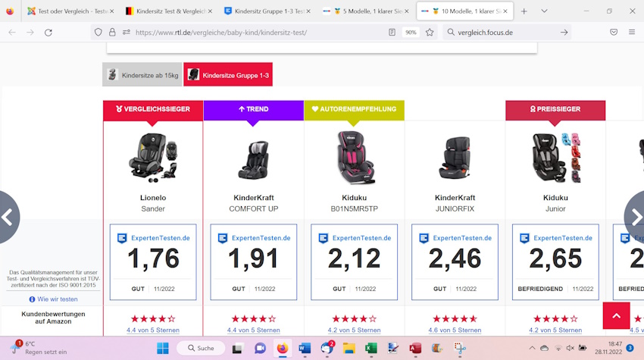Switch to '5 Modelle, 1 klarer Sieger' tab
This screenshot has height=360, width=644.
[364, 11]
